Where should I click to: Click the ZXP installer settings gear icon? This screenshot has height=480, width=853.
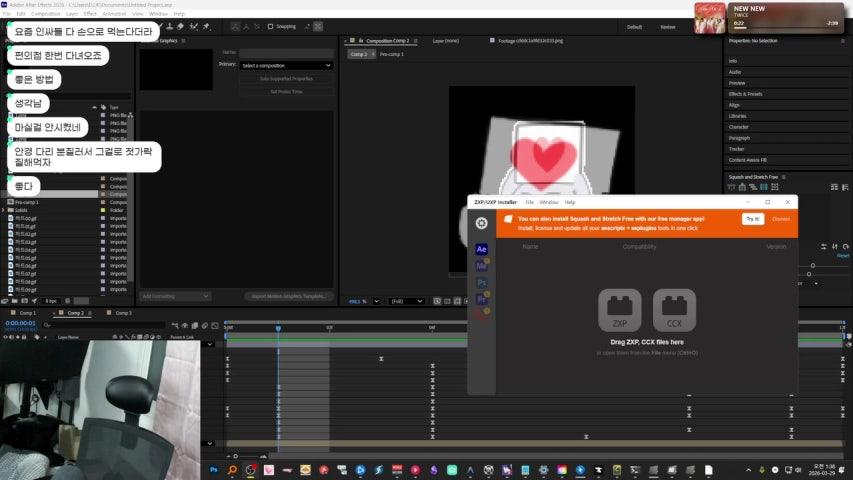pyautogui.click(x=481, y=223)
